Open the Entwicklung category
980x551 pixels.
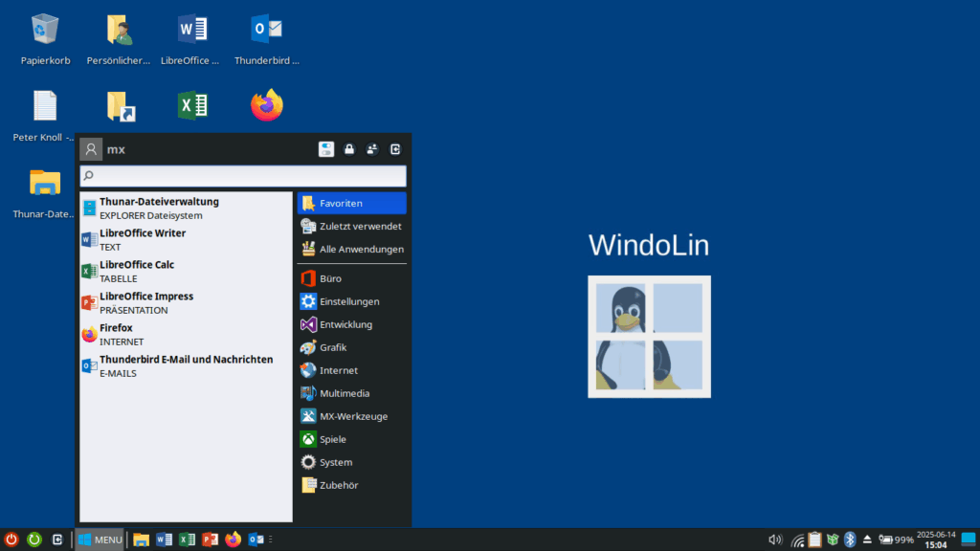pyautogui.click(x=352, y=325)
